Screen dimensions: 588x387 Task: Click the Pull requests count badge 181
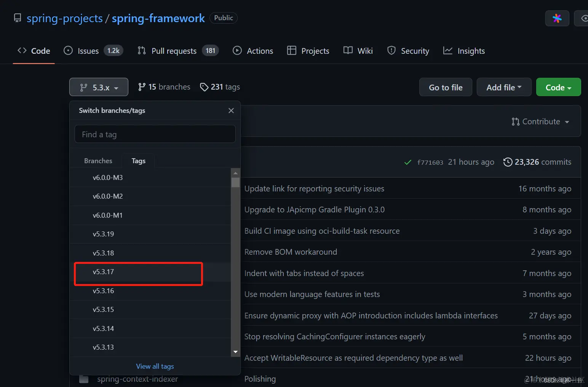pos(210,51)
